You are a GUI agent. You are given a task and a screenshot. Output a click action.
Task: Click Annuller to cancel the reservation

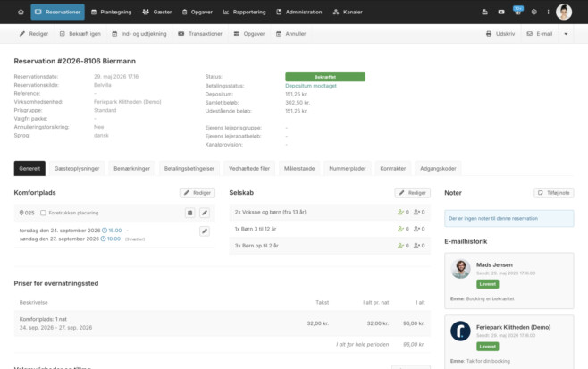(x=291, y=34)
